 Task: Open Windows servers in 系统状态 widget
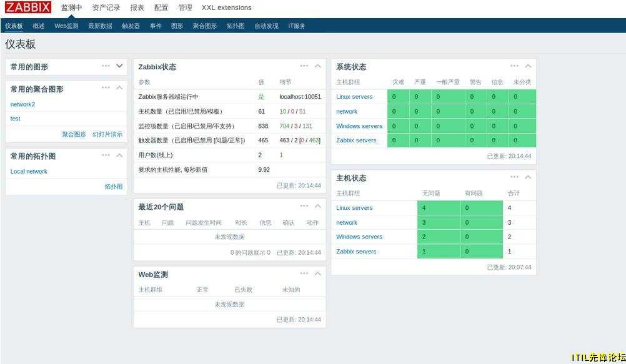359,126
